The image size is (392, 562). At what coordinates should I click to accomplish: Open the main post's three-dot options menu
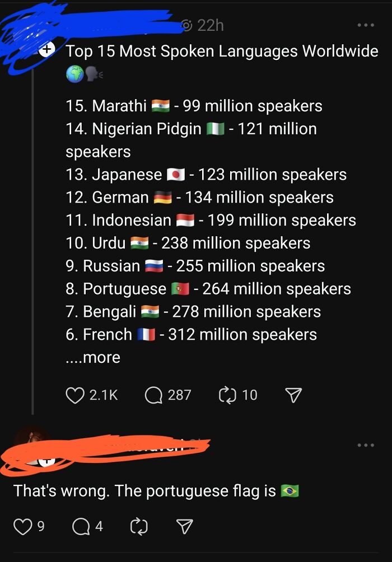pos(366,25)
